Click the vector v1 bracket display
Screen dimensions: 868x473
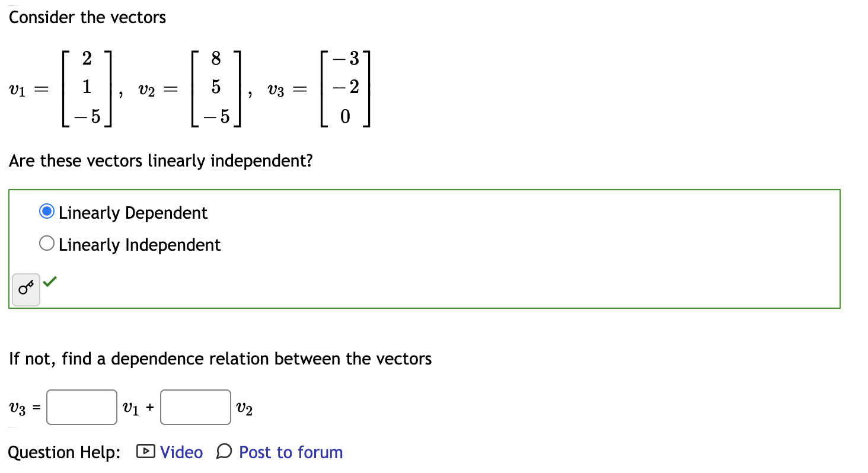coord(86,89)
